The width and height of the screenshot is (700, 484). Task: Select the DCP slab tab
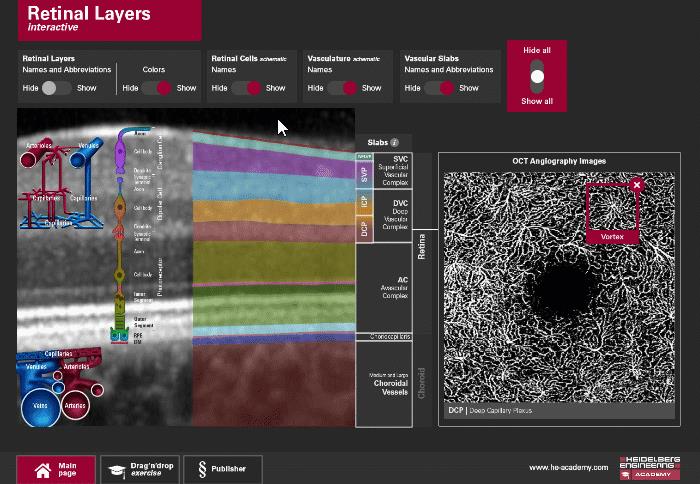coord(363,229)
